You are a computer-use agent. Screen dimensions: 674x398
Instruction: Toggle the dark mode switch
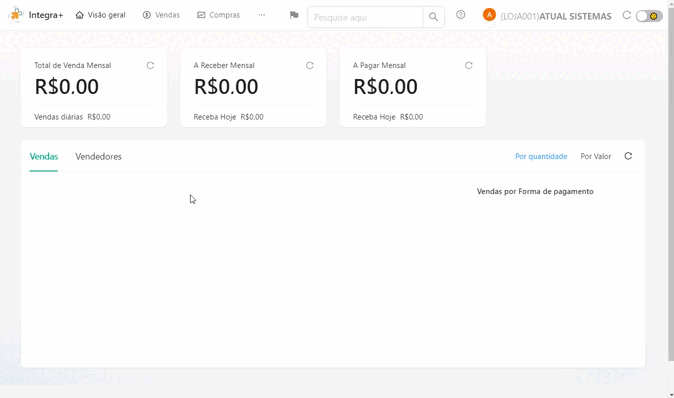pyautogui.click(x=649, y=16)
